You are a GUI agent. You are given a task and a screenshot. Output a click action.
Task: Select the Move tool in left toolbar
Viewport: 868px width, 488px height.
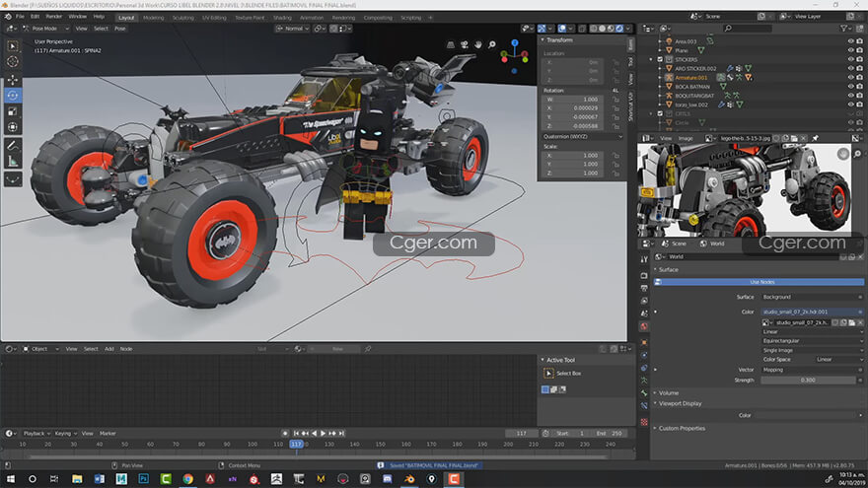(x=13, y=80)
